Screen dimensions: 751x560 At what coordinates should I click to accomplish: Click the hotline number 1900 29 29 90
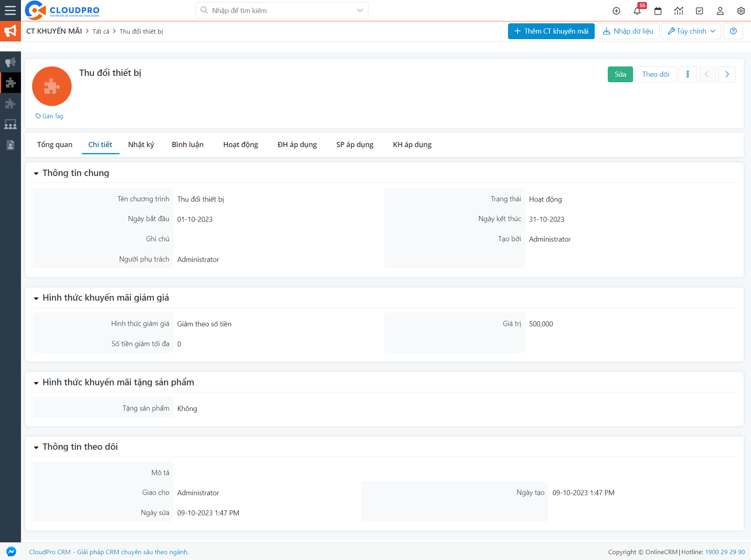(x=725, y=552)
